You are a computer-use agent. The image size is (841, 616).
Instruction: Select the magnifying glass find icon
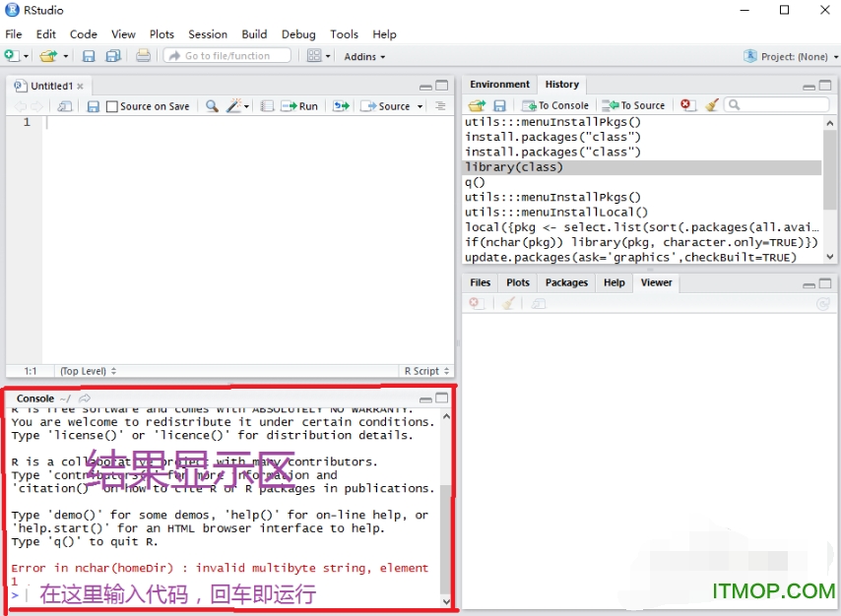click(x=211, y=106)
